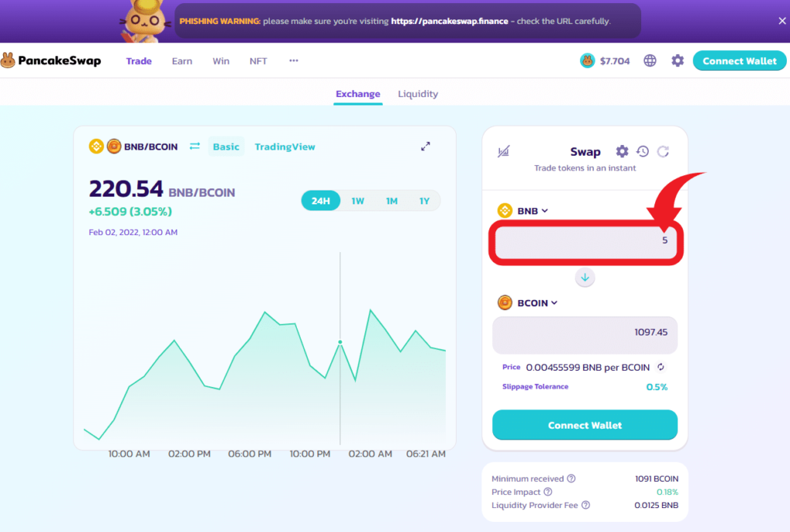Swap the BNB/BCOIN pair order in chart
This screenshot has height=532, width=790.
pyautogui.click(x=194, y=146)
